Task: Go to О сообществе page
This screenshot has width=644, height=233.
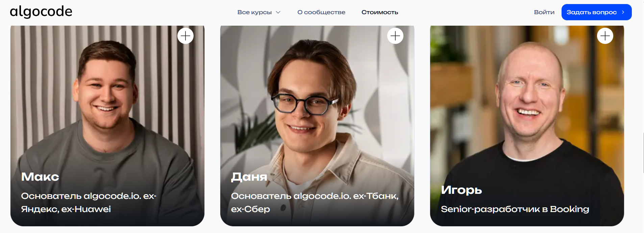Action: [x=321, y=12]
